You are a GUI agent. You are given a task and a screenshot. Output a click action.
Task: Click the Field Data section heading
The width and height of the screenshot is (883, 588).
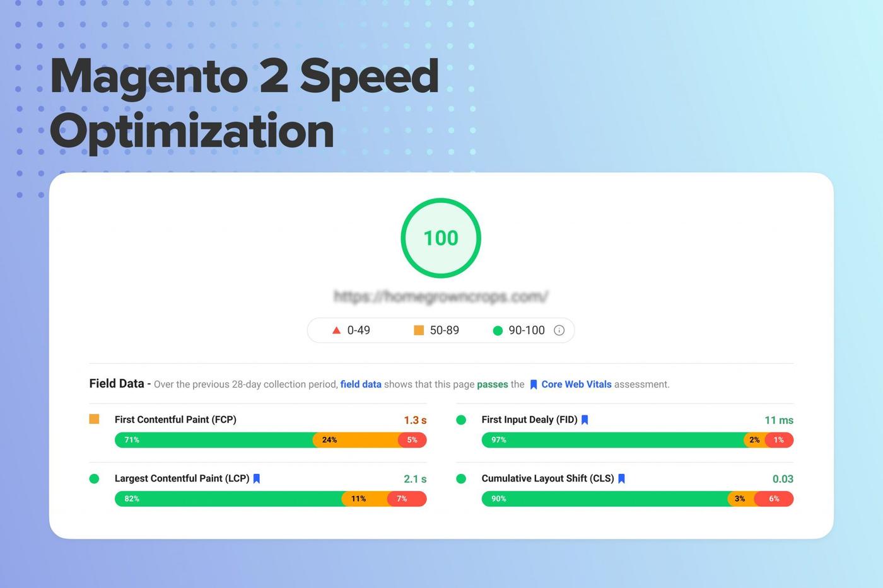117,383
